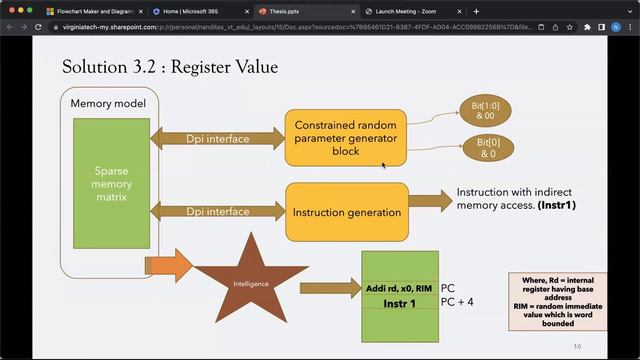Click the 'Bit[0] & 0' oval
This screenshot has height=360, width=640.
(488, 148)
